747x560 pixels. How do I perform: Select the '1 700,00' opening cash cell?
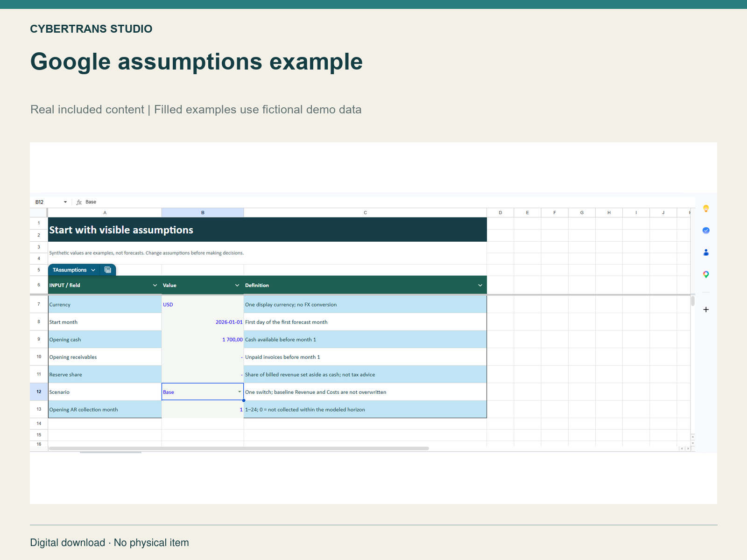coord(203,339)
